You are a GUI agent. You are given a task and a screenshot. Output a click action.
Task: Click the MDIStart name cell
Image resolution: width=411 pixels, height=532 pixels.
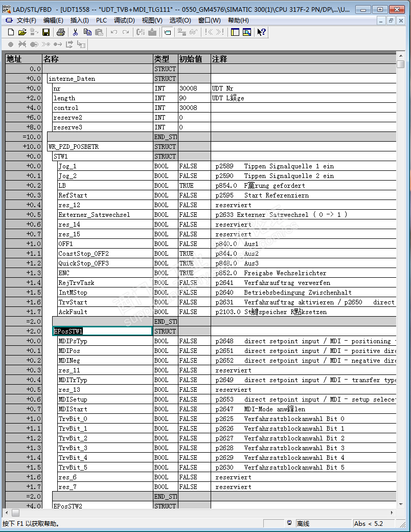(x=105, y=409)
